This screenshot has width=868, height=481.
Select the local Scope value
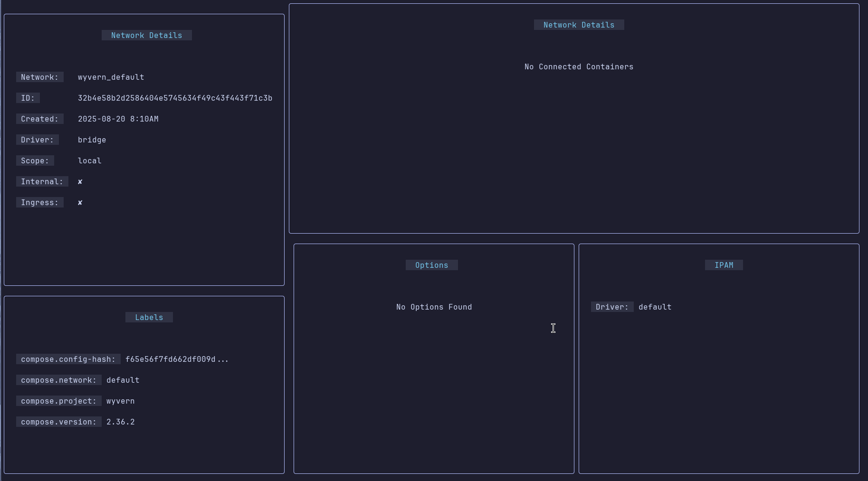click(89, 160)
